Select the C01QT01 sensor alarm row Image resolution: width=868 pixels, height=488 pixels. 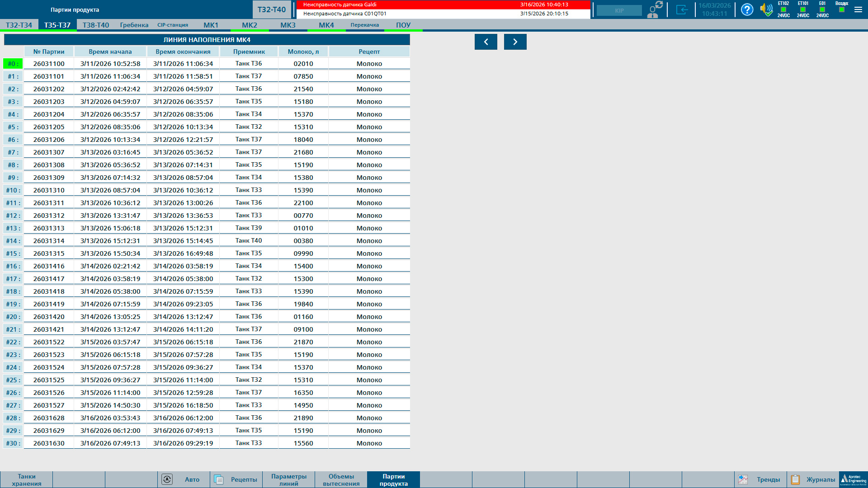tap(443, 14)
